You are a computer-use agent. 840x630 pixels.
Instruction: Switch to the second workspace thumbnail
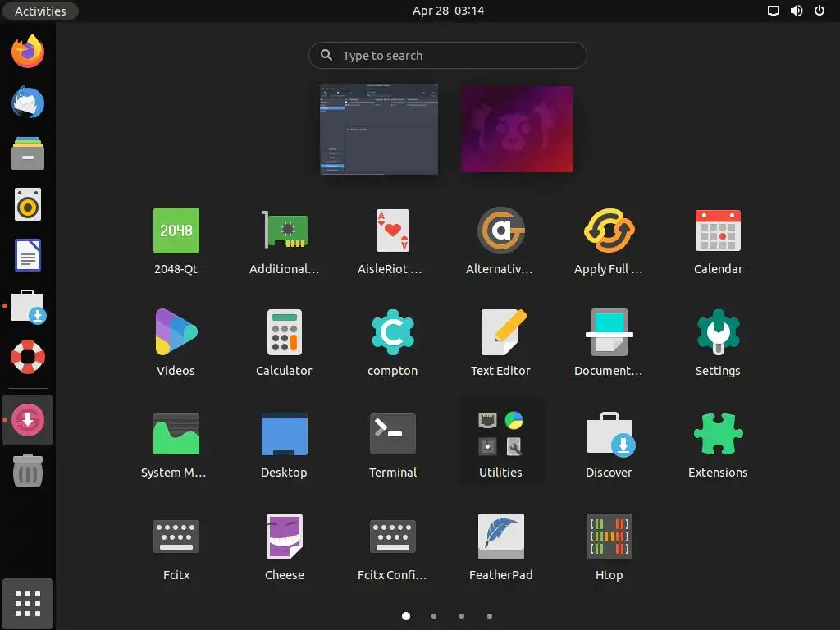[x=517, y=129]
